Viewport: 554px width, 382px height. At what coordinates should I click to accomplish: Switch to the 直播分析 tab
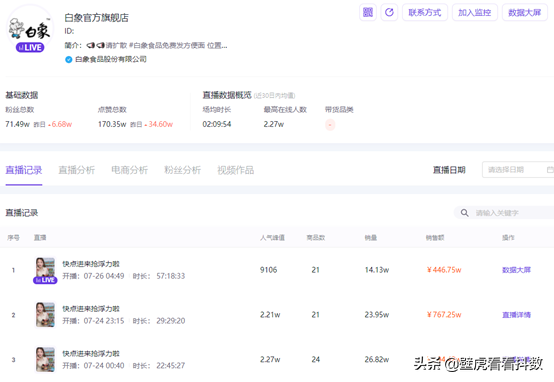click(77, 170)
